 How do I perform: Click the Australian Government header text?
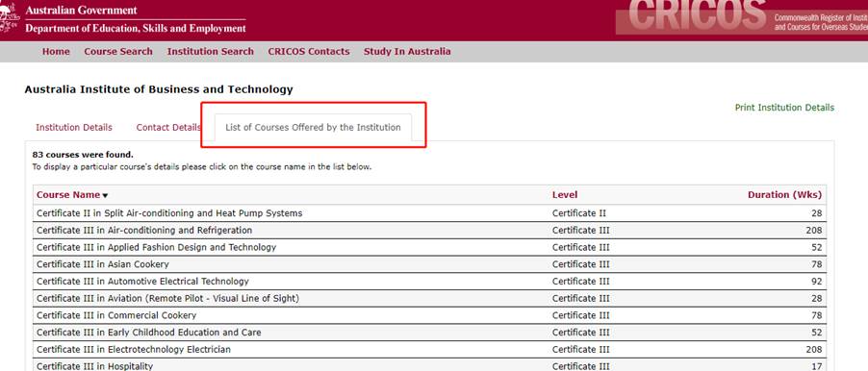tap(82, 10)
